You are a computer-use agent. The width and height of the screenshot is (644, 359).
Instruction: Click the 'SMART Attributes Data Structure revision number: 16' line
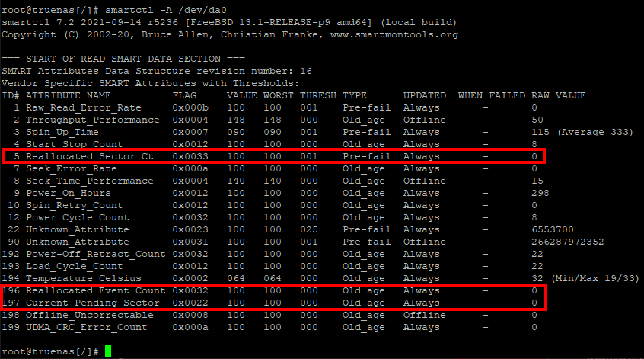click(157, 71)
